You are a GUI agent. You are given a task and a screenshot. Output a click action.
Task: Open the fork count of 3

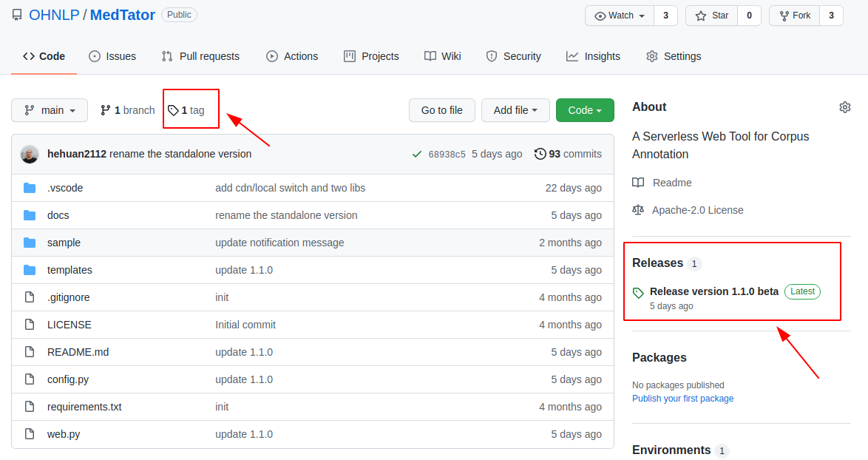pos(831,16)
